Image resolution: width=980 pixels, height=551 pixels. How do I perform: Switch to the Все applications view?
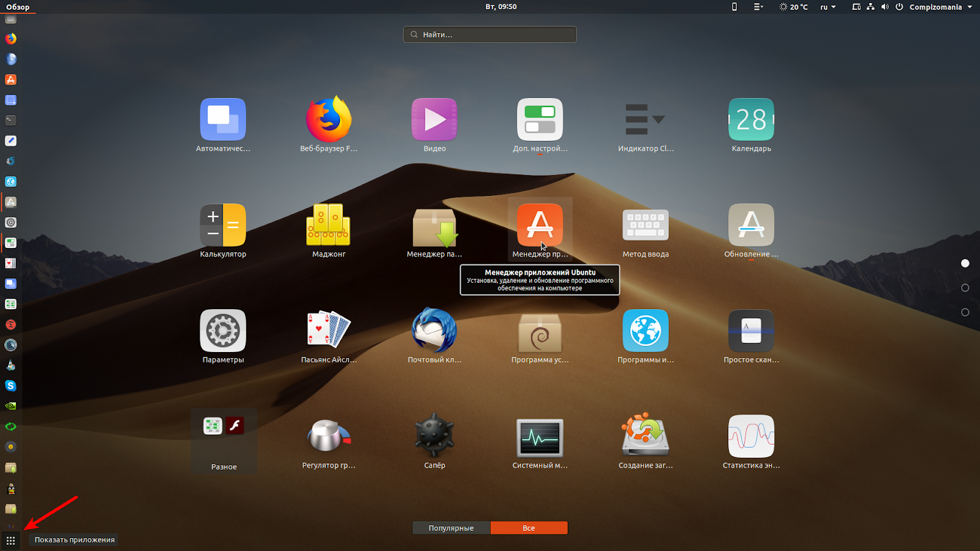[x=529, y=528]
